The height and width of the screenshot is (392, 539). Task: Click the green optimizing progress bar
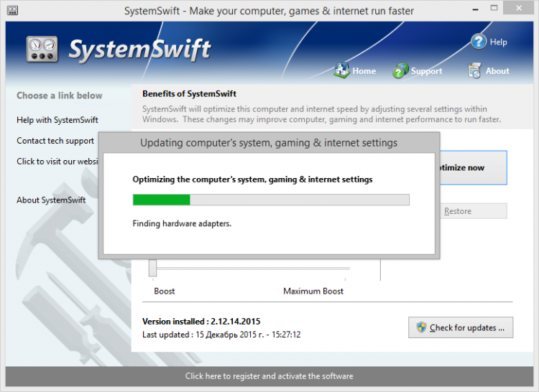271,200
